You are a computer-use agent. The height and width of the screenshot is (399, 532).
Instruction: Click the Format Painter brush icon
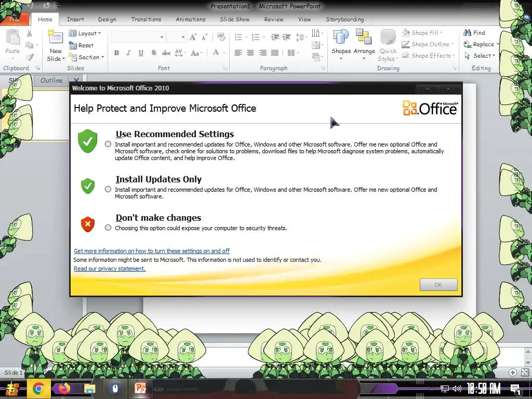pos(30,57)
